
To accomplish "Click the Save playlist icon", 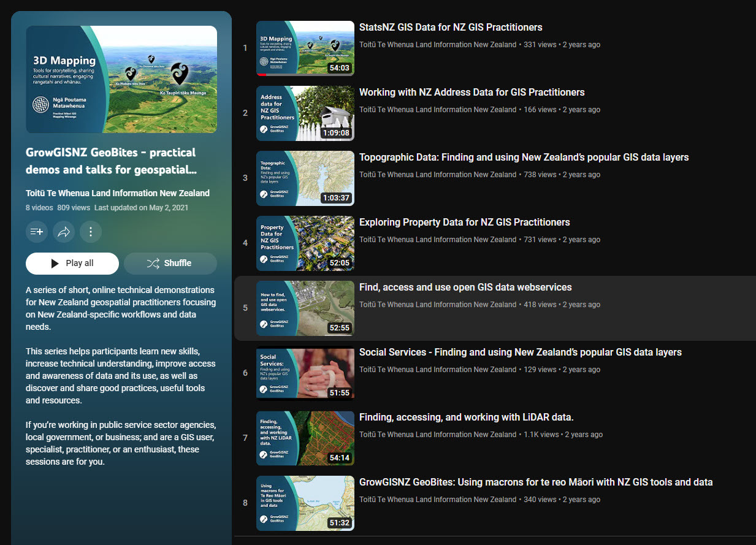I will (x=37, y=232).
